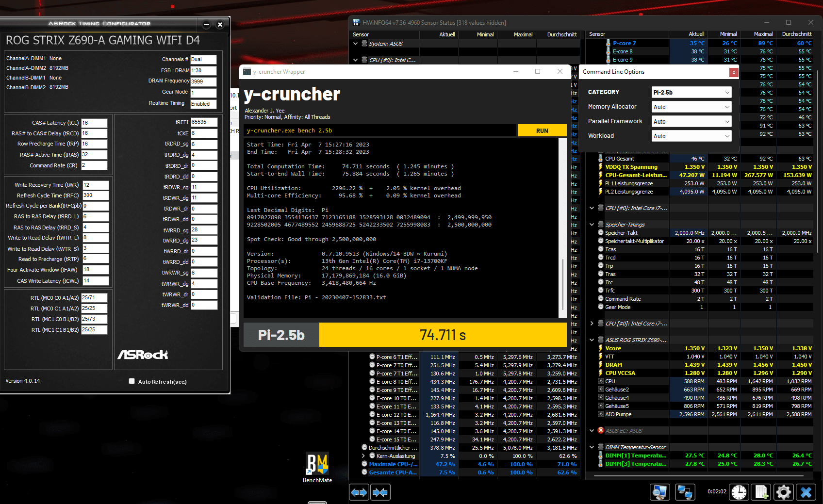
Task: Open HWiNFO sensor settings gear icon
Action: click(x=784, y=492)
